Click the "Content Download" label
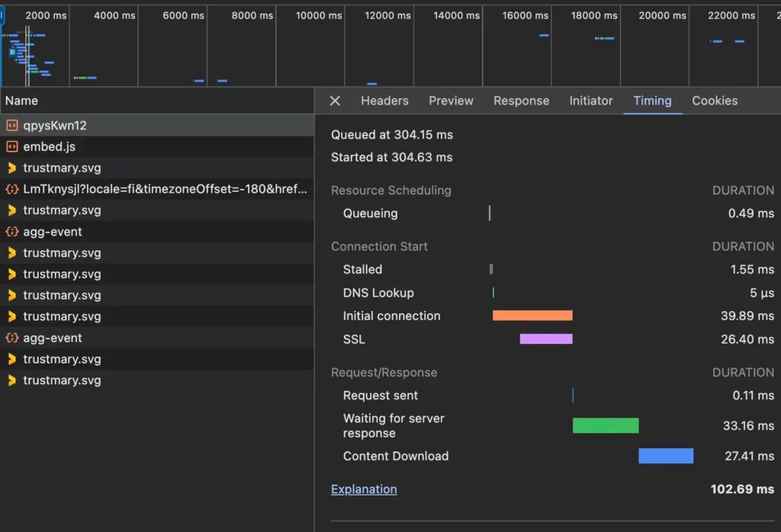 396,457
